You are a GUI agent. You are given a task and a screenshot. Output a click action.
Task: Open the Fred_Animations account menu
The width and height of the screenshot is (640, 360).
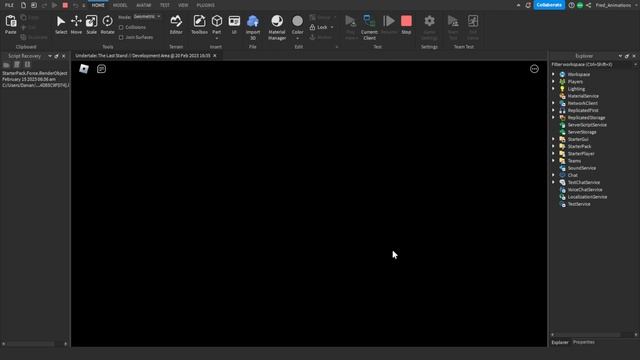point(615,5)
